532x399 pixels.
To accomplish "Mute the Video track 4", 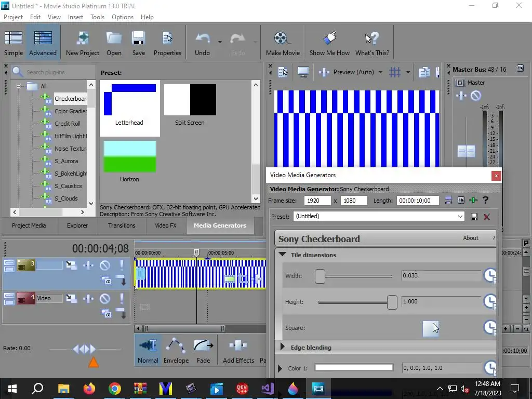I will click(x=105, y=299).
